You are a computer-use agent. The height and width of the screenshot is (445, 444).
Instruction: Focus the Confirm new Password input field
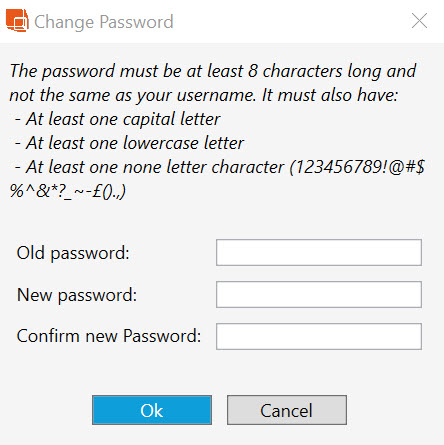point(319,336)
